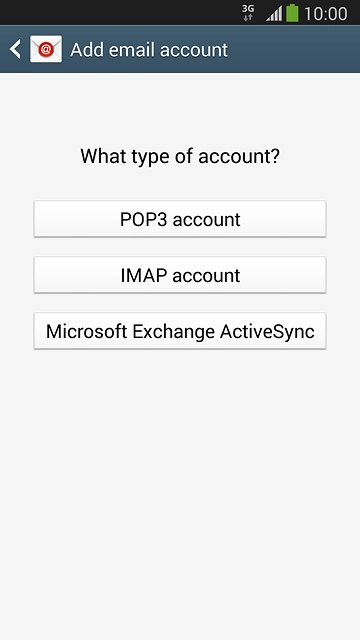Pick IMAP as the account type
The image size is (360, 640).
[x=180, y=275]
